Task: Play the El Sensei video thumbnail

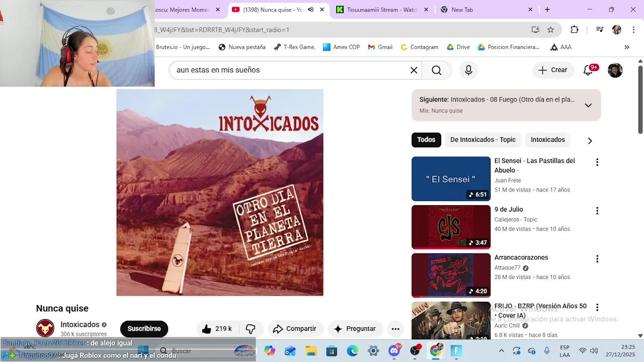Action: (451, 179)
